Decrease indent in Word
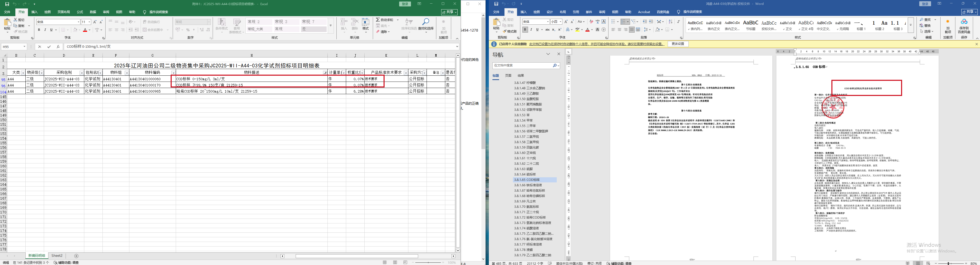This screenshot has height=265, width=980. 645,22
